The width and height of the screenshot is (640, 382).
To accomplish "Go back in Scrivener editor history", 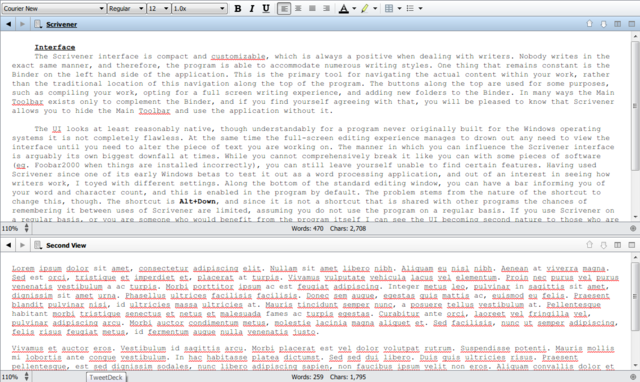I will (9, 24).
